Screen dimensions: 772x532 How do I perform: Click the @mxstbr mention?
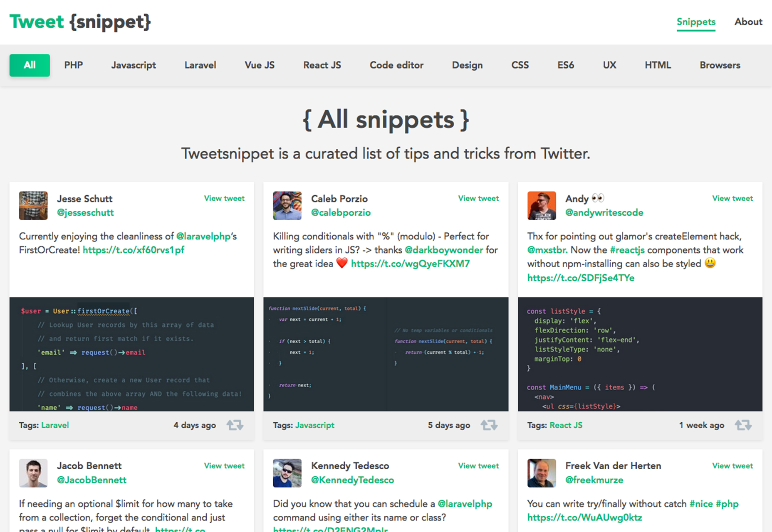coord(547,250)
